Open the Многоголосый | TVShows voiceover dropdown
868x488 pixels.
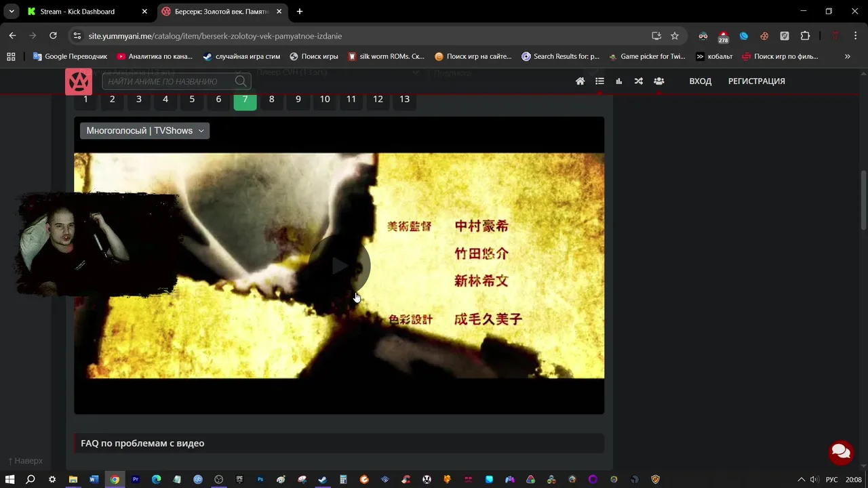point(144,131)
